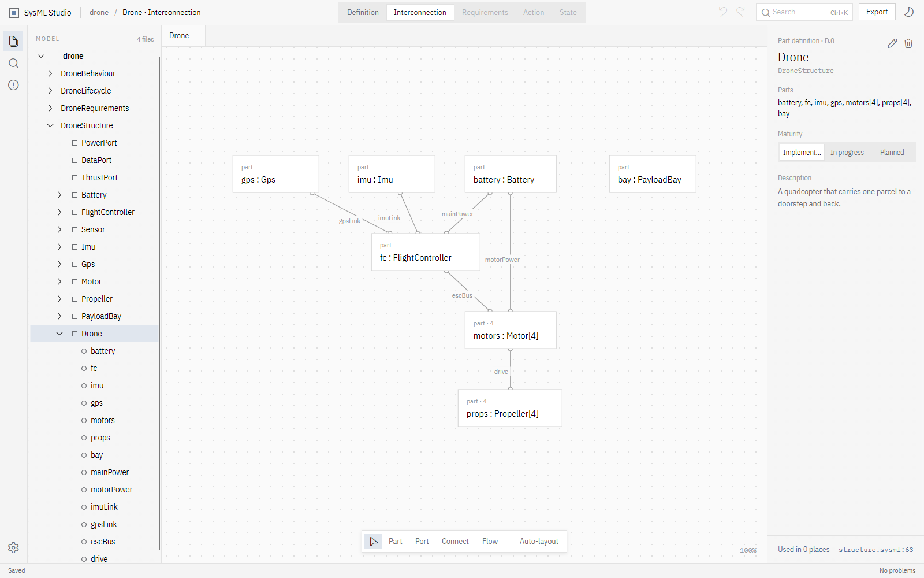The width and height of the screenshot is (924, 578).
Task: Select the Part tool
Action: (x=395, y=542)
